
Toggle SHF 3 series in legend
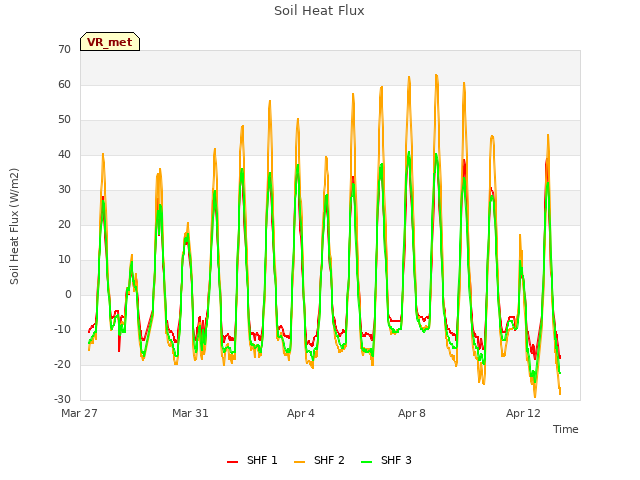[387, 460]
